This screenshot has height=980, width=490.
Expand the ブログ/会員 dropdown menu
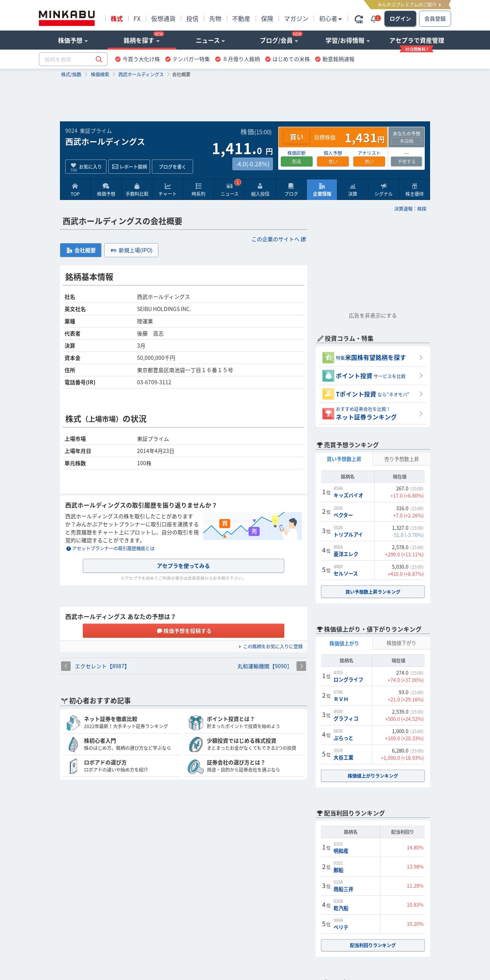point(279,40)
